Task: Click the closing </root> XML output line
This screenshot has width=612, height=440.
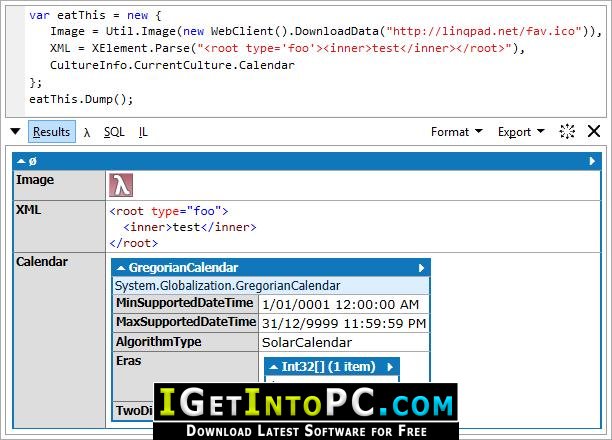Action: [x=133, y=243]
